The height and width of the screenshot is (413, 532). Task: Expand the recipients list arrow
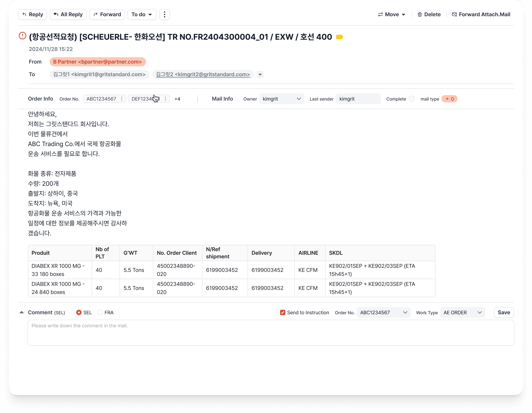[x=260, y=75]
